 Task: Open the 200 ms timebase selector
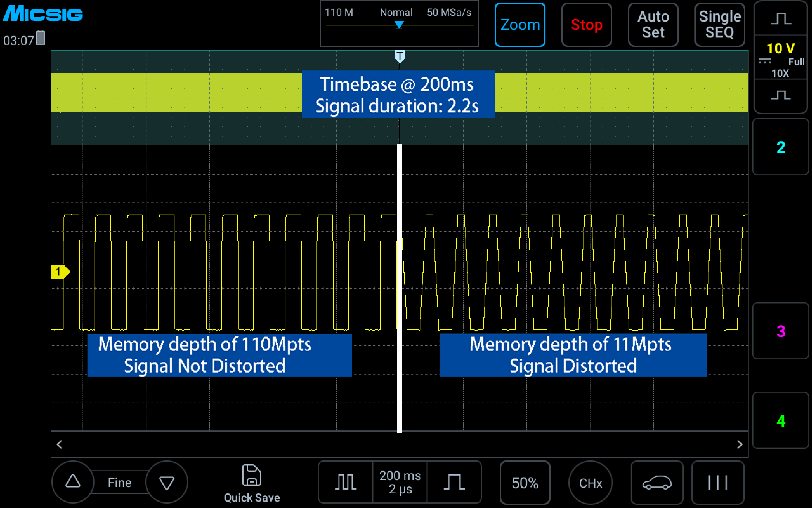(400, 482)
